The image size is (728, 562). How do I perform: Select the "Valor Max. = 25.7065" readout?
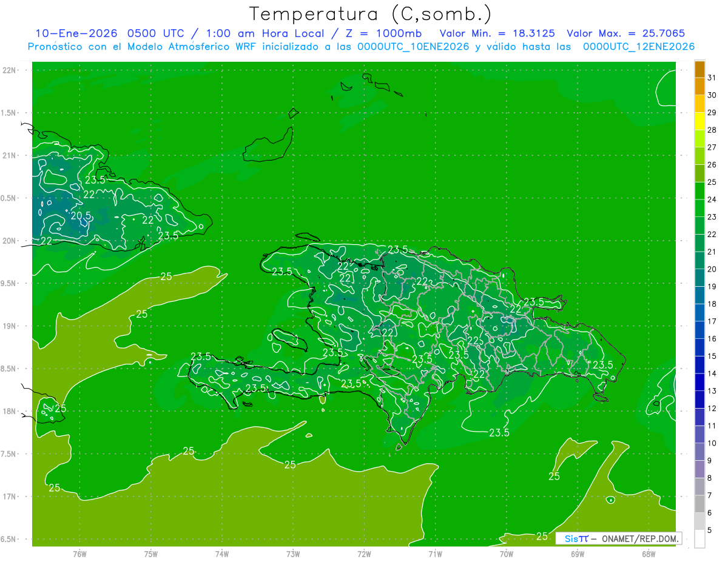(x=625, y=33)
